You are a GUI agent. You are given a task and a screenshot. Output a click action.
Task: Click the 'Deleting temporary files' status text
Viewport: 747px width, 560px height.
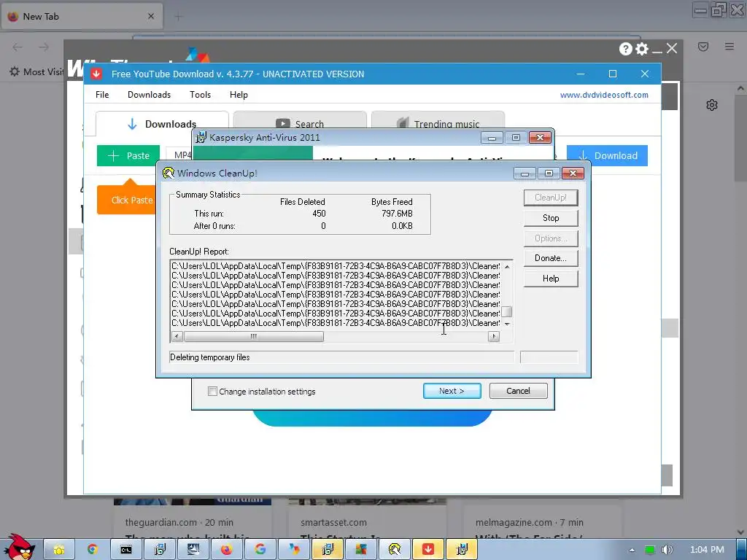pyautogui.click(x=209, y=357)
